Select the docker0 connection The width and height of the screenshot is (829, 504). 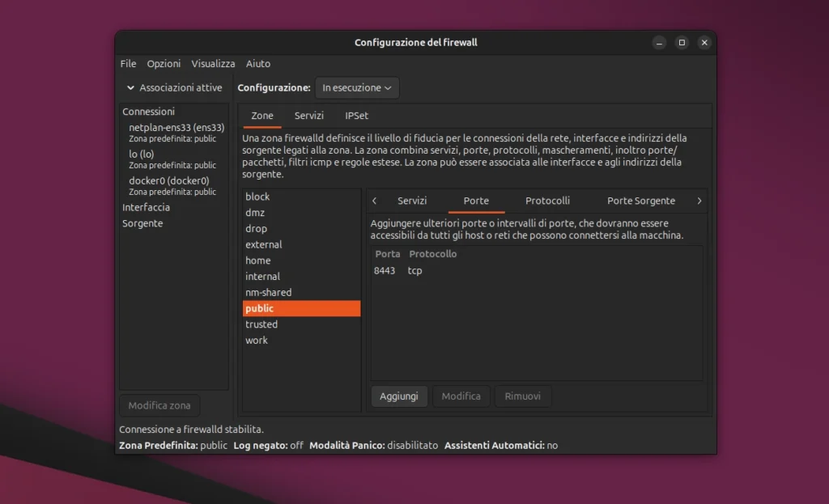(165, 181)
